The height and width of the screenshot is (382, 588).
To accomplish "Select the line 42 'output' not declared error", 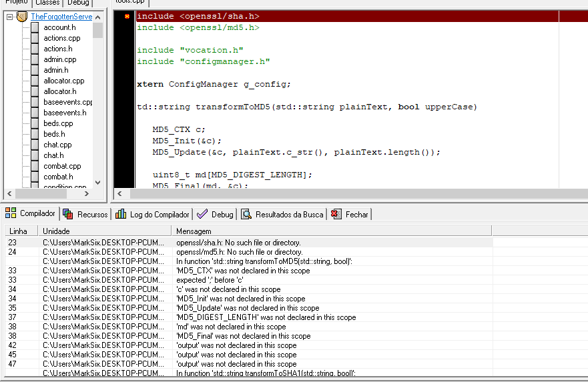I will 249,345.
